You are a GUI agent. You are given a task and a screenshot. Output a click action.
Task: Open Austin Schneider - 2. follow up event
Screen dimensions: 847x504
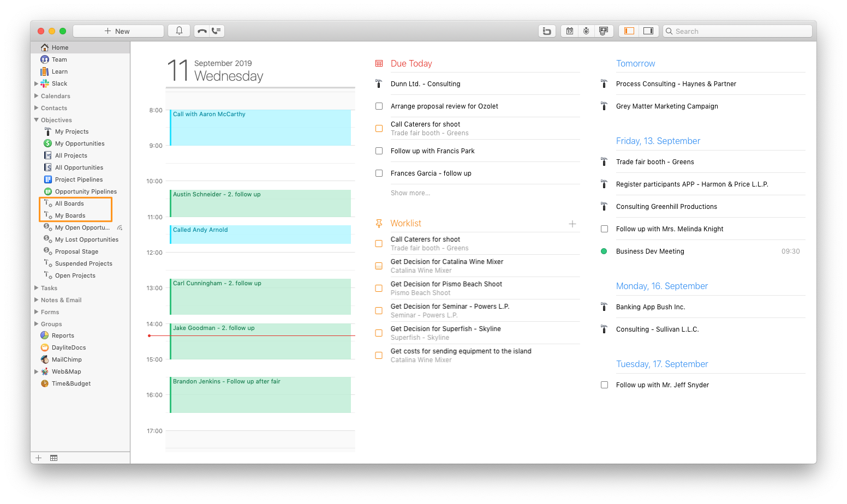coord(260,203)
